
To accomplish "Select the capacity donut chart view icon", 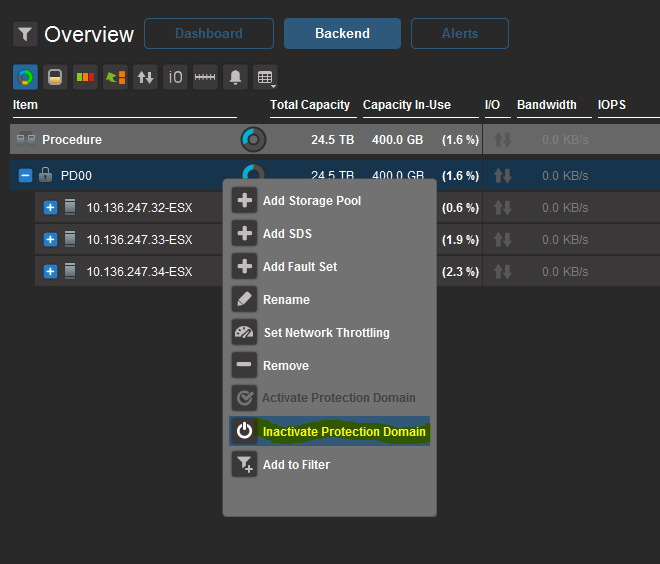I will 25,77.
